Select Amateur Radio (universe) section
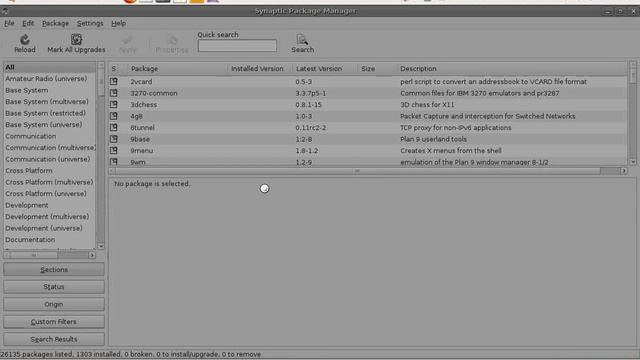This screenshot has height=360, width=640. tap(50, 78)
